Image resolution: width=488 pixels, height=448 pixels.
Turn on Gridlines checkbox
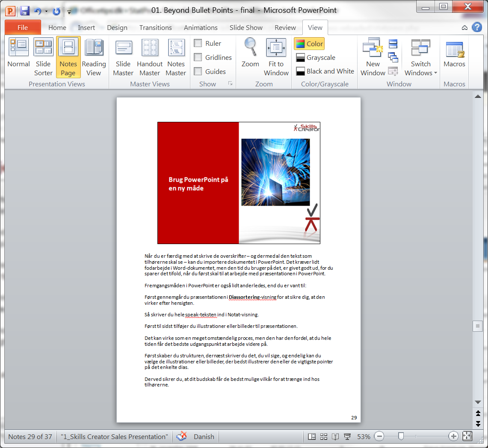click(198, 57)
